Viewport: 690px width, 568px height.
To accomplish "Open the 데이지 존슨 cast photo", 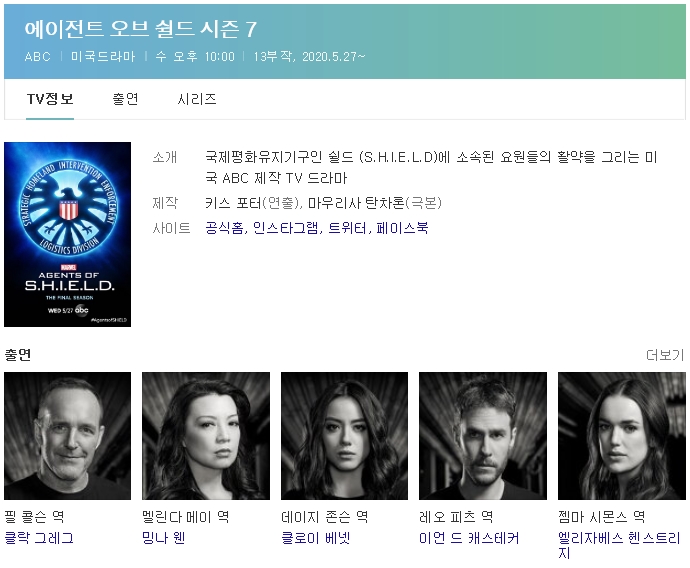I will click(345, 436).
